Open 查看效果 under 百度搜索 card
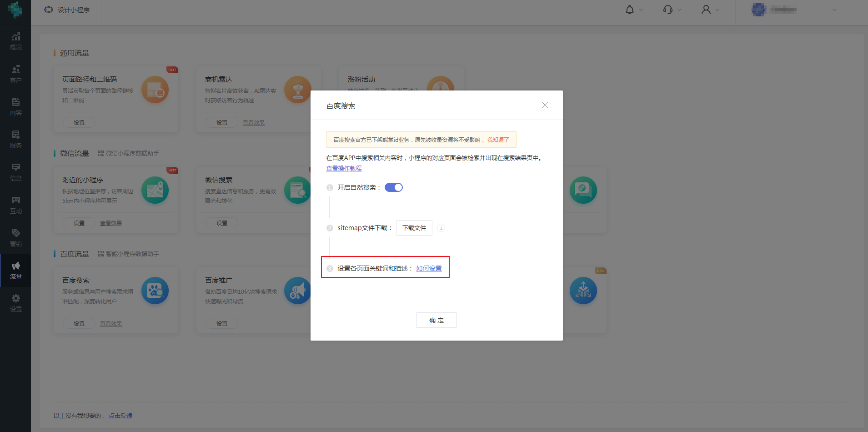 click(111, 324)
